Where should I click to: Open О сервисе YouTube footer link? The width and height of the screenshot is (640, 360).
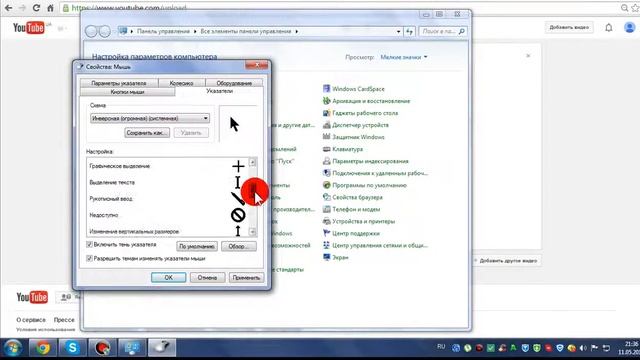[x=31, y=320]
